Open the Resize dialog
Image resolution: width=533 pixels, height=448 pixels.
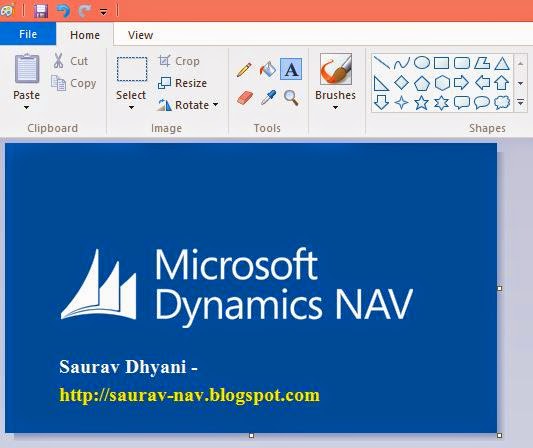click(x=183, y=83)
